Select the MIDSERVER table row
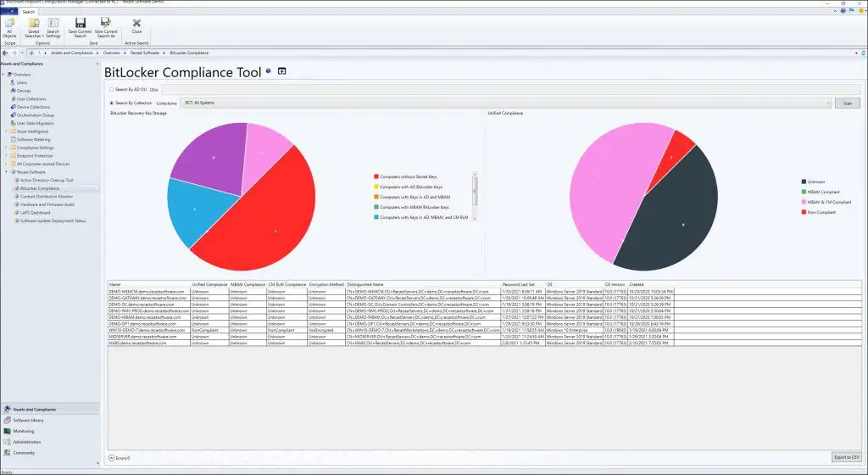Screen dimensions: 868x475 (x=484, y=337)
